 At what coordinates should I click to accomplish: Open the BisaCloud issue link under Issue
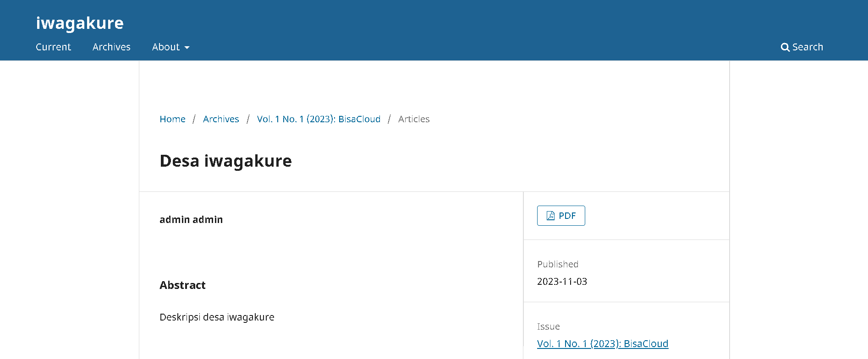click(x=602, y=344)
